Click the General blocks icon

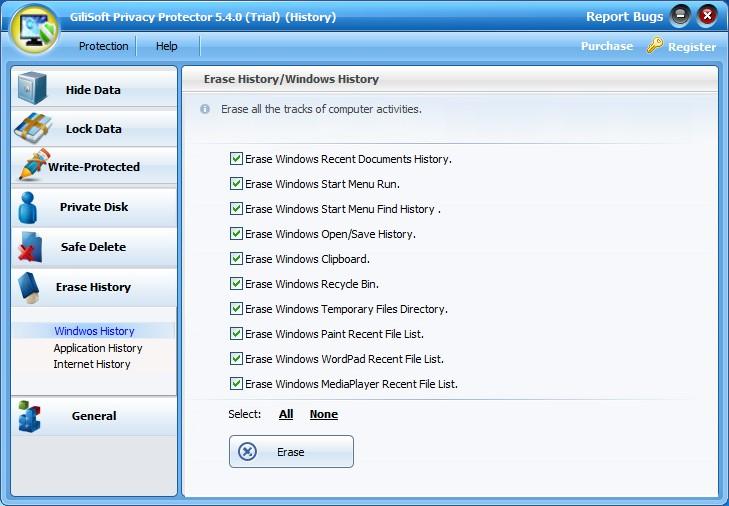pos(29,416)
